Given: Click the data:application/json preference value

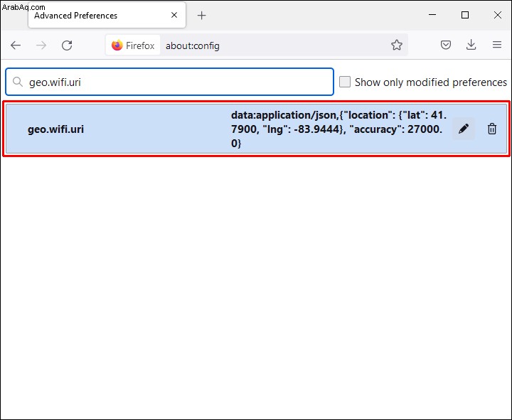Looking at the screenshot, I should click(x=338, y=129).
